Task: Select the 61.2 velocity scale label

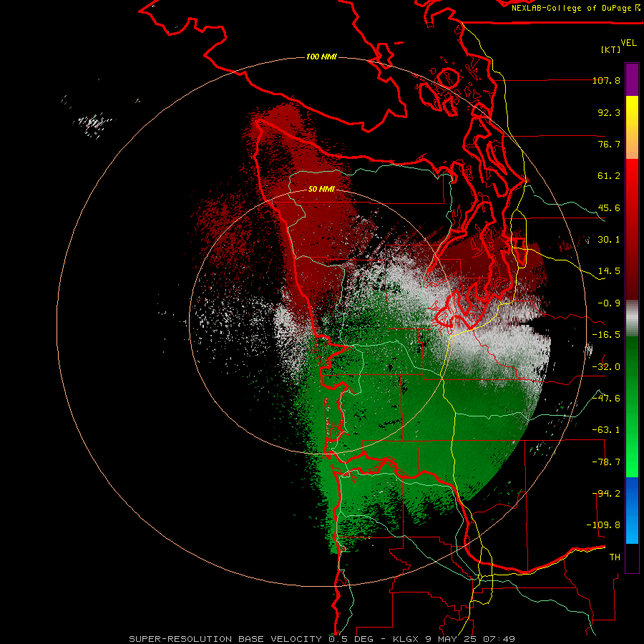Action: pyautogui.click(x=609, y=176)
